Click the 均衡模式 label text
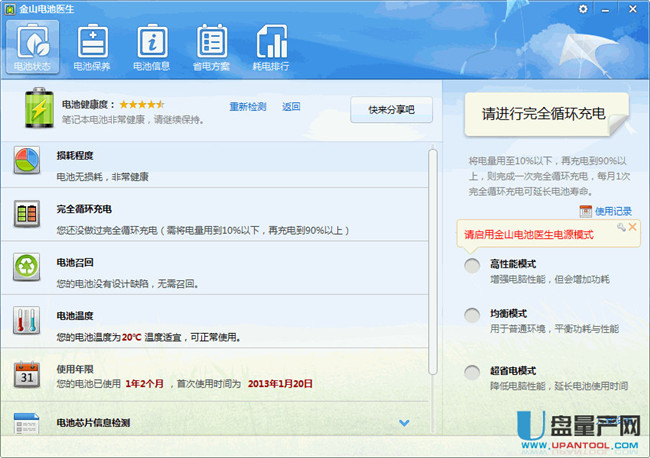Screen dimensions: 650x458 (509, 314)
